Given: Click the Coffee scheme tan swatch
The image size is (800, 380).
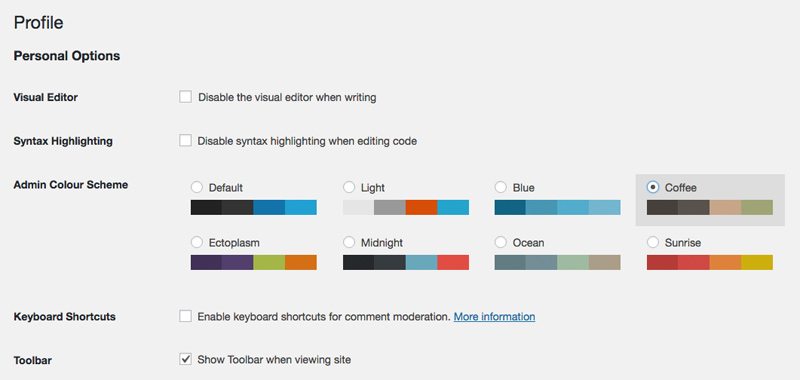Looking at the screenshot, I should pos(726,207).
